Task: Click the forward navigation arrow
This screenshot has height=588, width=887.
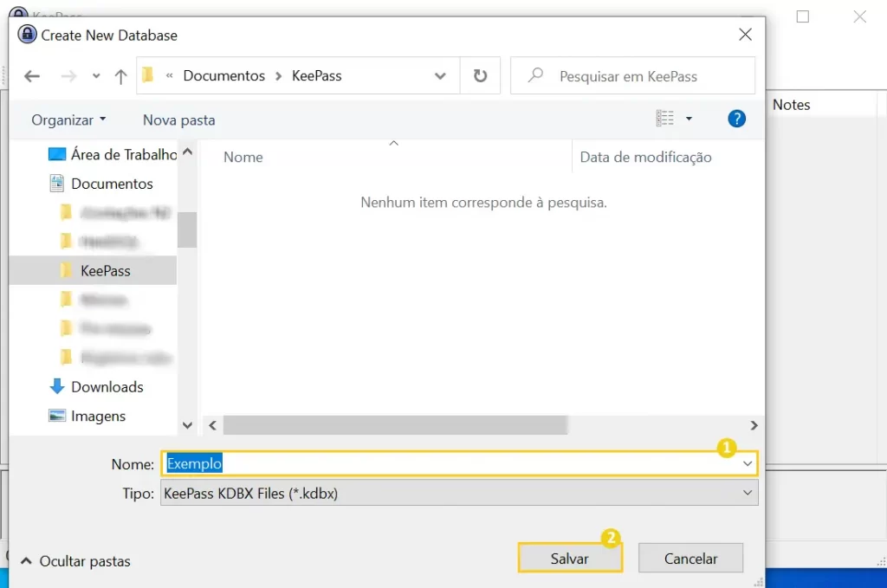Action: click(68, 75)
